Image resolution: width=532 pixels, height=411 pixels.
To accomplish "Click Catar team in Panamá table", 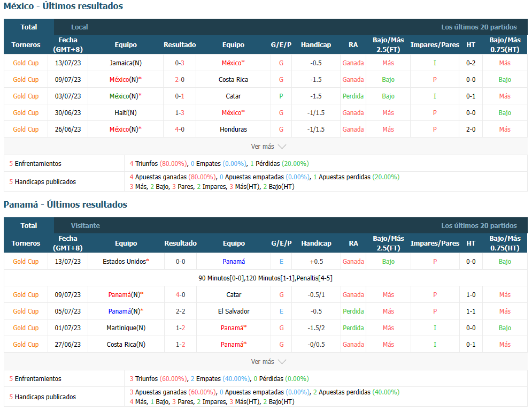I will pos(234,294).
